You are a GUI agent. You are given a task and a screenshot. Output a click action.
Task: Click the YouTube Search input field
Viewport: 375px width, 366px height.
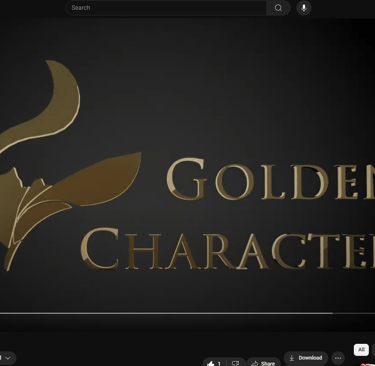(x=166, y=8)
